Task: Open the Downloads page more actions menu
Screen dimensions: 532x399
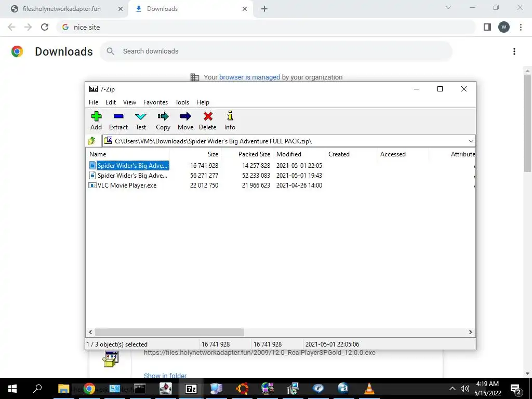Action: click(x=514, y=51)
